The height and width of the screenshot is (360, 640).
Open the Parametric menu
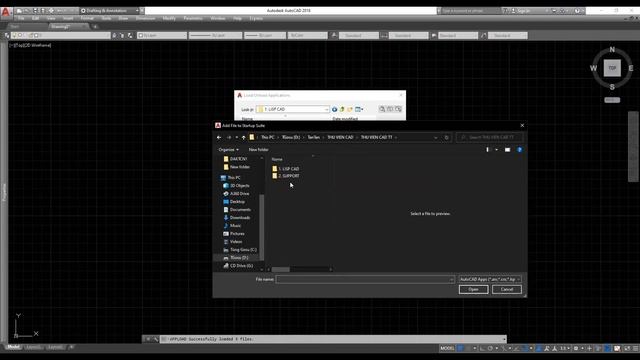click(x=193, y=18)
